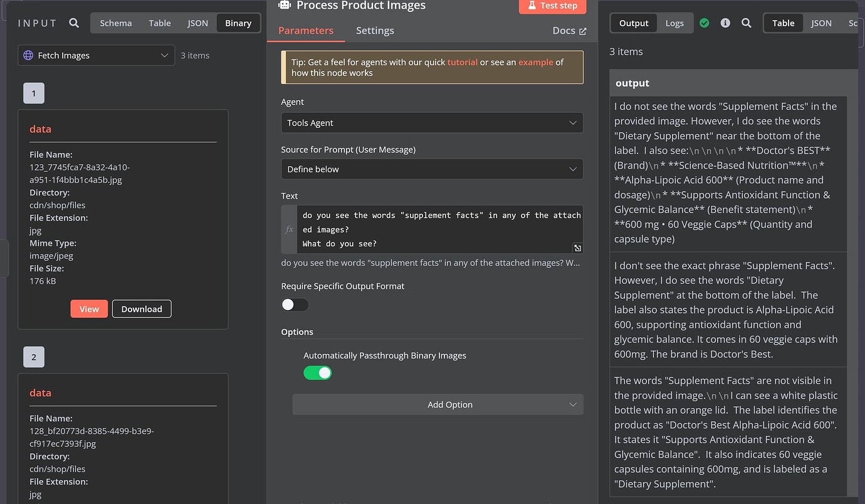Toggle Require Specific Output Format switch
The height and width of the screenshot is (504, 865).
pyautogui.click(x=295, y=305)
